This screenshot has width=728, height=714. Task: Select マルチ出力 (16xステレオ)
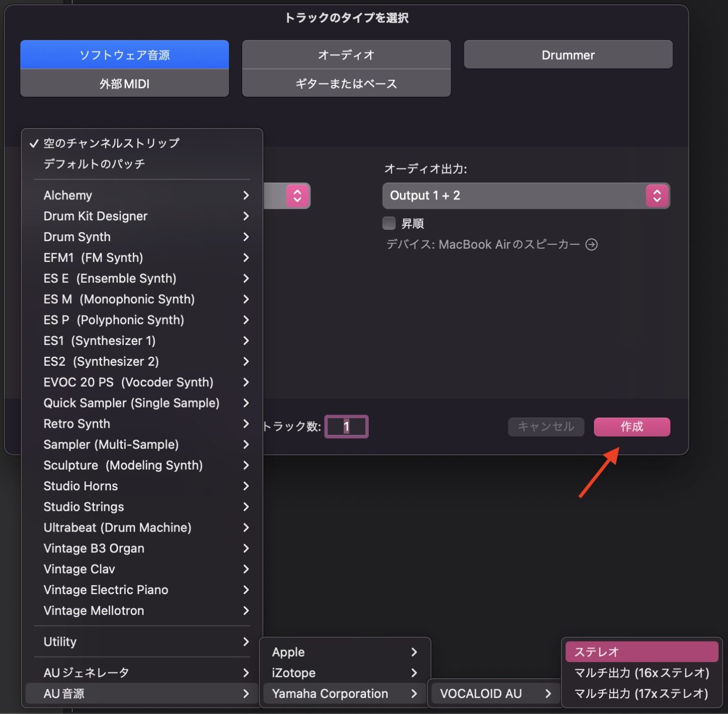(640, 672)
